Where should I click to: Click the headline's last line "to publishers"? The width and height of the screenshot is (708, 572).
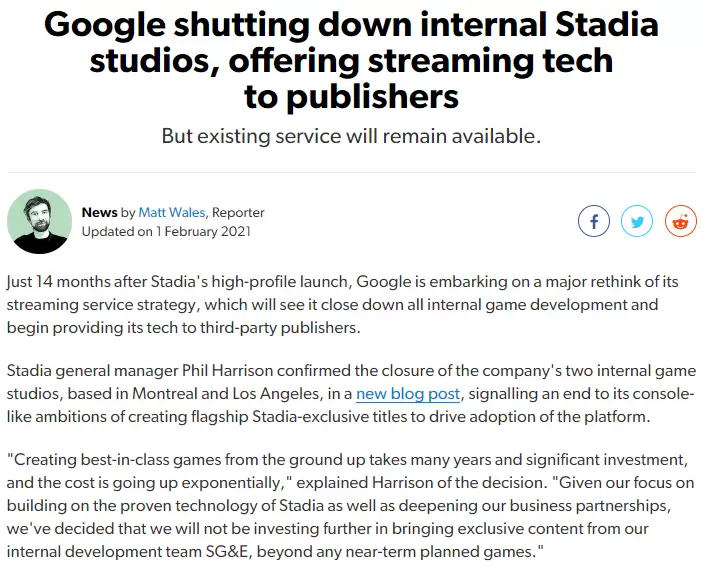point(351,97)
